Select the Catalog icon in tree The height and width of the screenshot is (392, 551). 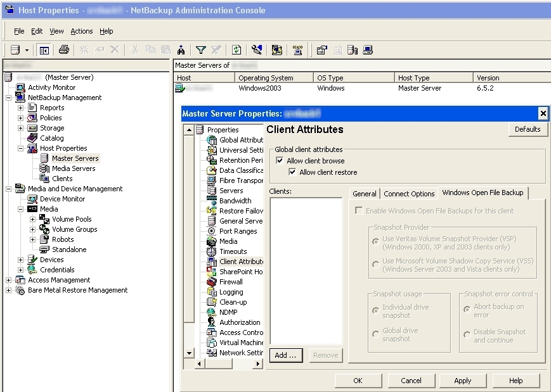tap(32, 138)
